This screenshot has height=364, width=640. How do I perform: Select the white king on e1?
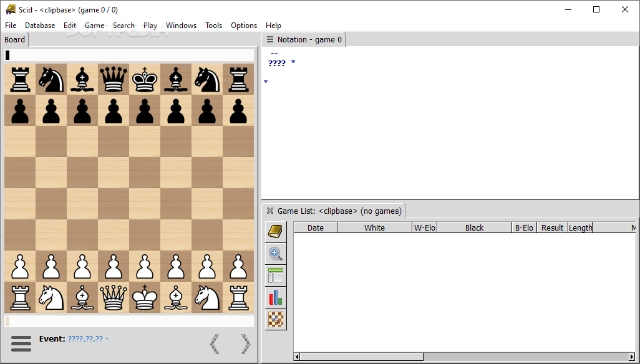click(145, 297)
